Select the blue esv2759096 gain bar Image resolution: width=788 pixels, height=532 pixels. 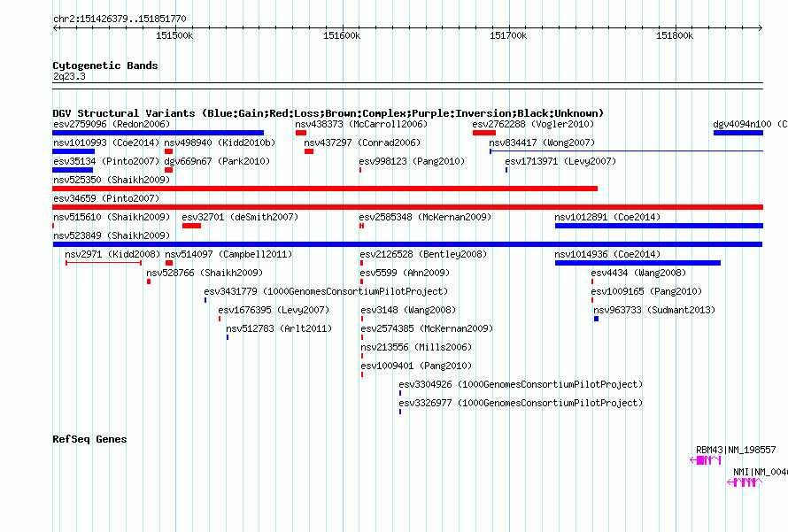[158, 133]
